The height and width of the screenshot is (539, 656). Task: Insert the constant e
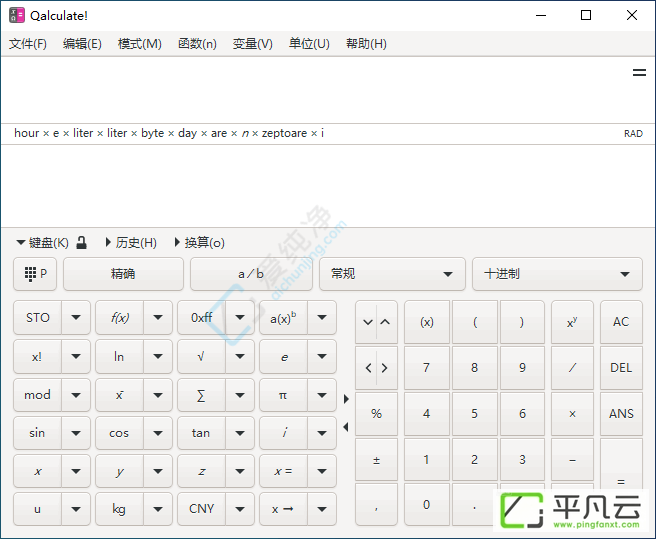tap(283, 357)
